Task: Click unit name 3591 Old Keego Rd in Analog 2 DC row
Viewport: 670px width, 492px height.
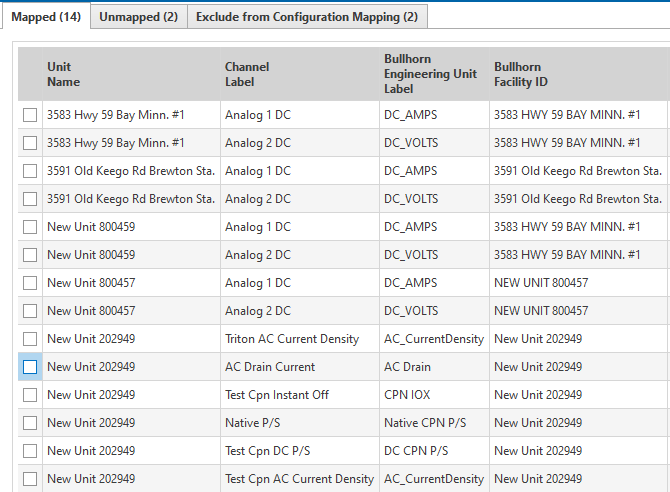Action: pyautogui.click(x=132, y=199)
